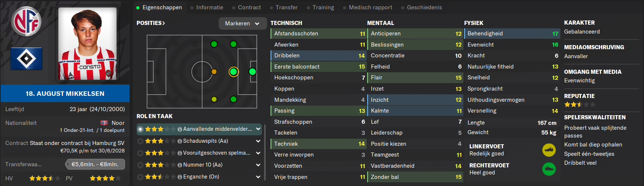Screen dimensions: 644x186
Task: Expand the Enganche (On) role chevron
Action: tap(258, 177)
